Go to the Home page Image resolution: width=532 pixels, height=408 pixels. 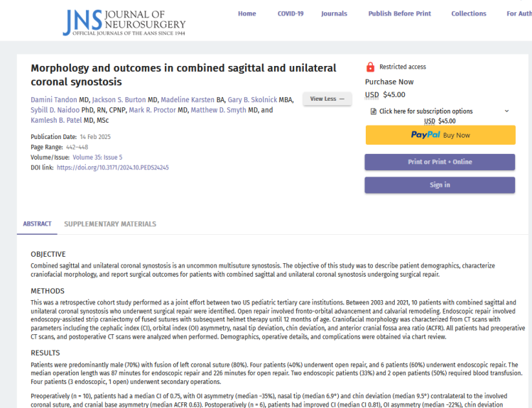(x=247, y=13)
